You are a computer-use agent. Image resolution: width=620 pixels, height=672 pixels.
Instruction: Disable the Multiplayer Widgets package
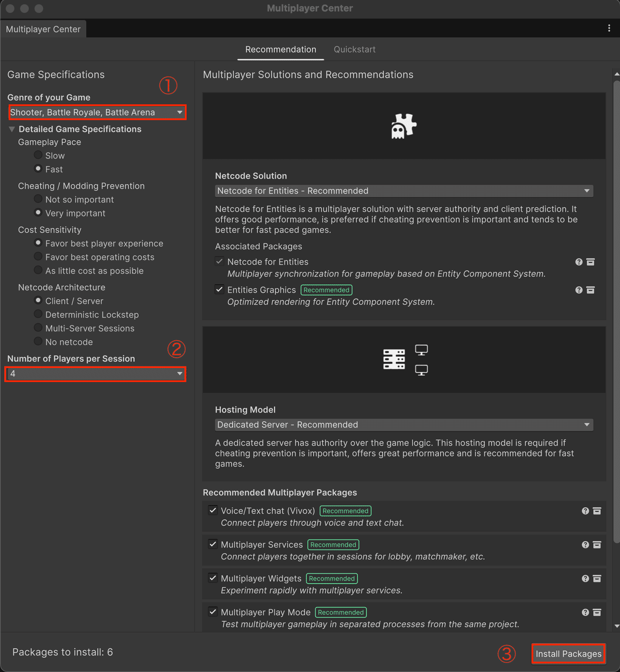(x=213, y=577)
